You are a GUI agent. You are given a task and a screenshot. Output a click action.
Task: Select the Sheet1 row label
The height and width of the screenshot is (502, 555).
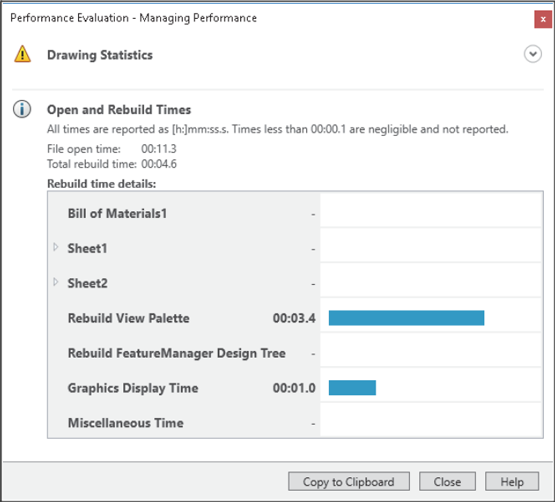(87, 249)
